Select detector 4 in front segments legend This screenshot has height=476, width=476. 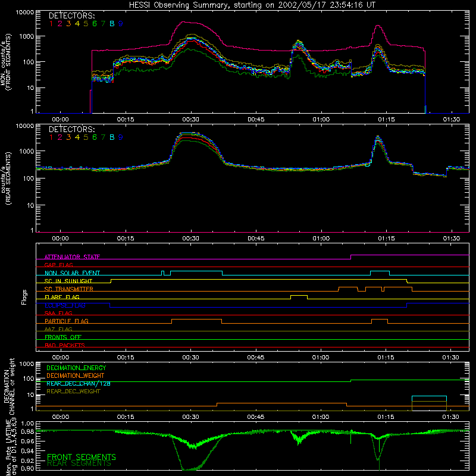(77, 24)
